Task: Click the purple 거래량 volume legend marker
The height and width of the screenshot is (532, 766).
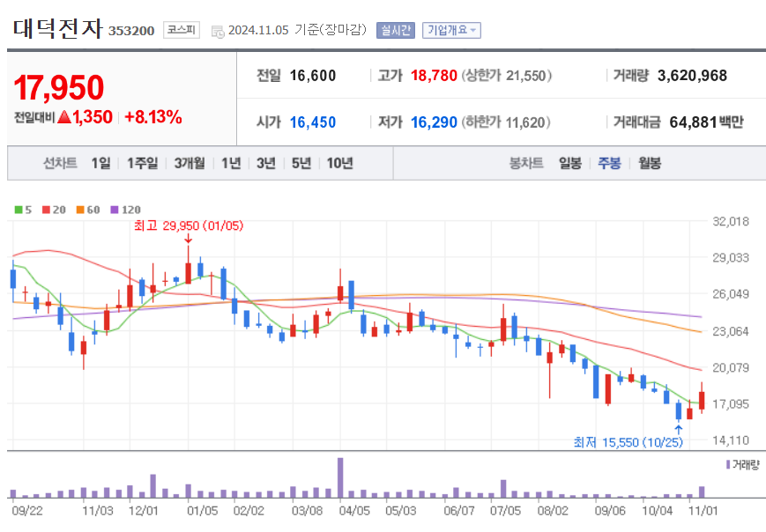Action: (728, 464)
